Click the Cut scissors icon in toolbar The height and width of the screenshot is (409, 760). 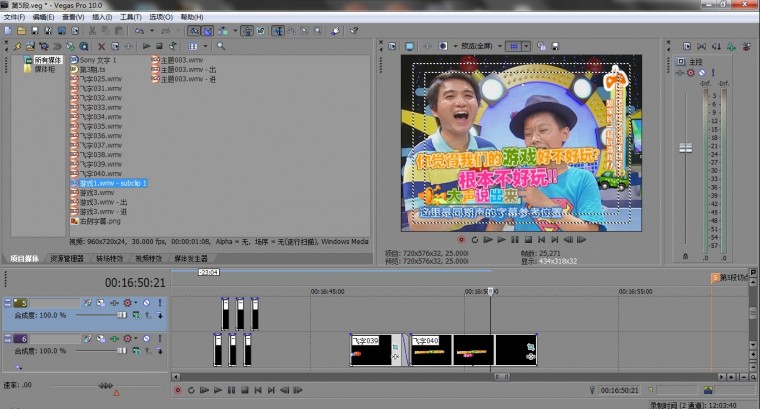[93, 31]
